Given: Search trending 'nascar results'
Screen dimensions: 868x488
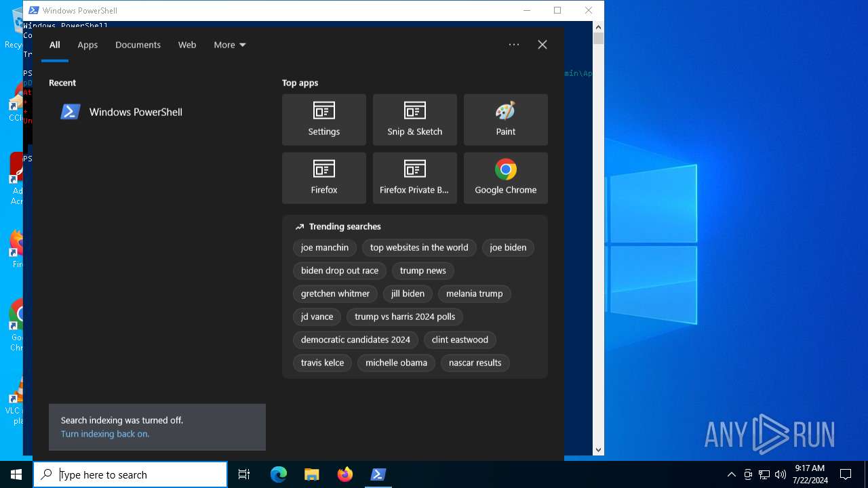Looking at the screenshot, I should click(x=475, y=363).
